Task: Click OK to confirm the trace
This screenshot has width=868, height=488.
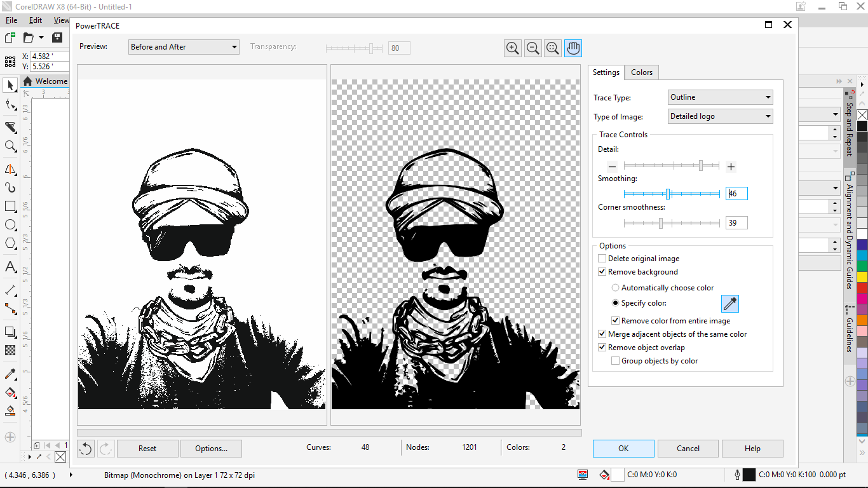Action: point(623,449)
